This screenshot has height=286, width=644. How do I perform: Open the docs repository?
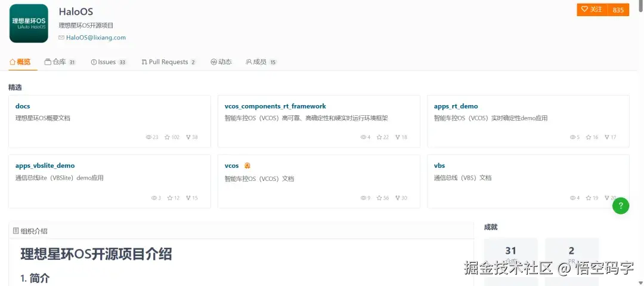(23, 106)
